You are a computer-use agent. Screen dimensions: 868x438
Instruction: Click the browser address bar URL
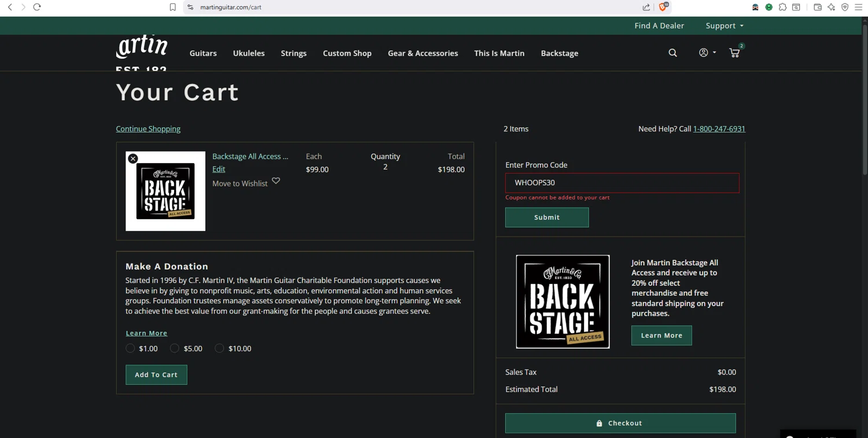[x=230, y=7]
